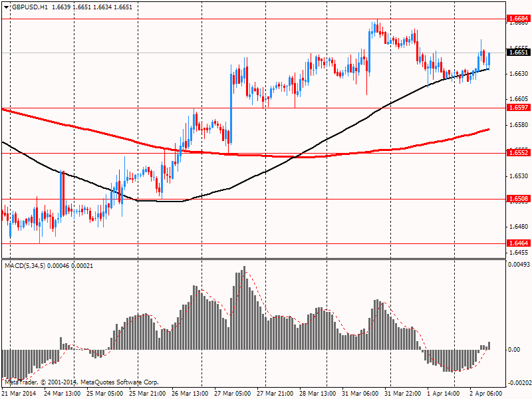Select the black 1.6651 current price tag

coord(518,53)
